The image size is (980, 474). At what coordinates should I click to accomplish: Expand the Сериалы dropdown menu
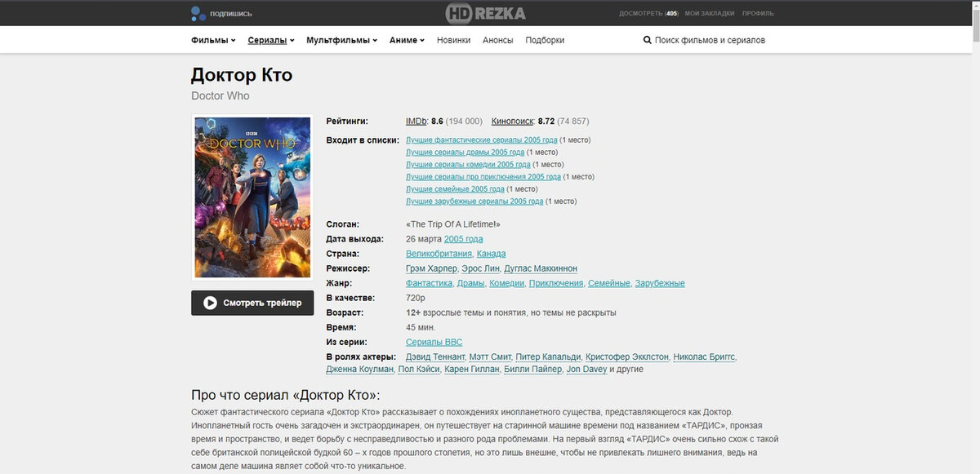271,40
